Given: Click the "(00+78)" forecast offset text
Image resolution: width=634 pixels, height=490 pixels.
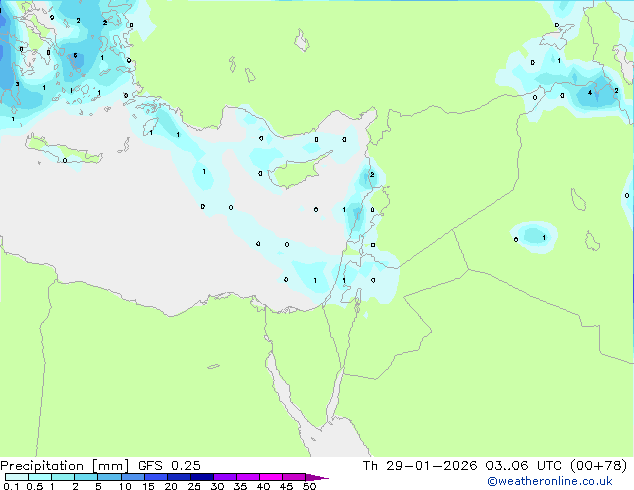Looking at the screenshot, I should 598,466.
